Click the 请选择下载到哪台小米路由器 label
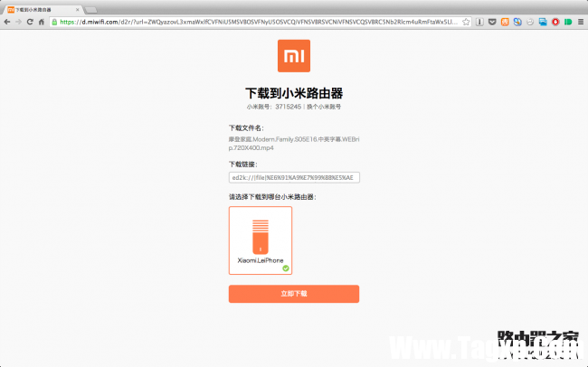The image size is (588, 367). 272,197
